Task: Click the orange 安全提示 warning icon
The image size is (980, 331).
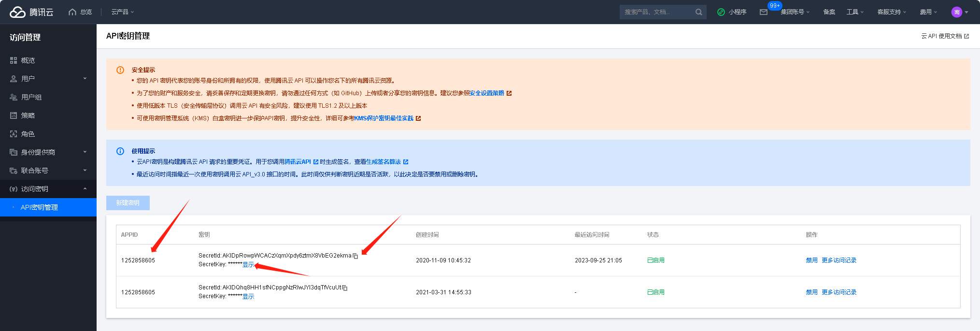Action: coord(120,70)
